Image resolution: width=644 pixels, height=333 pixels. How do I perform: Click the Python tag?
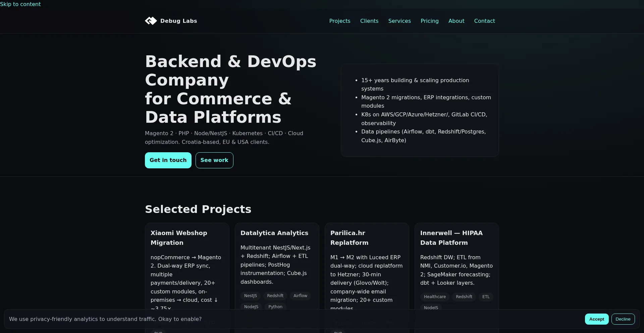pos(275,307)
